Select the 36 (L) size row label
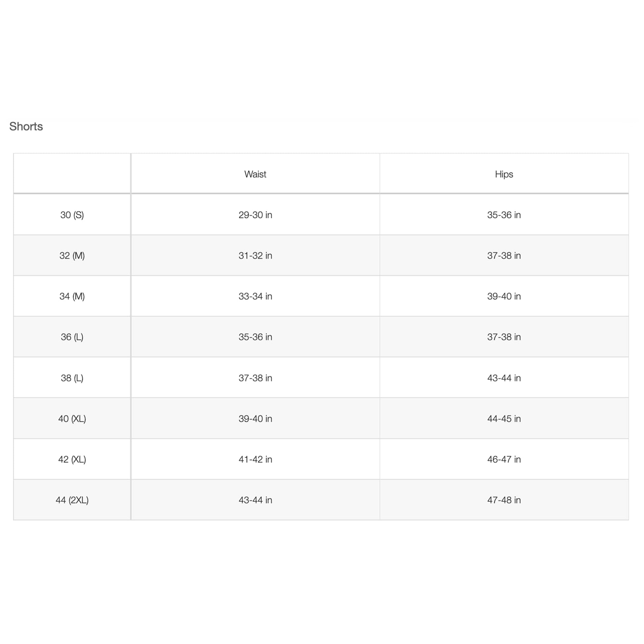 coord(72,337)
